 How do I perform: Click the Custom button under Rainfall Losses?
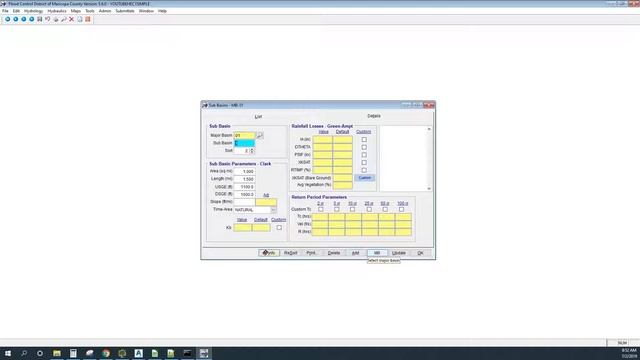coord(364,178)
